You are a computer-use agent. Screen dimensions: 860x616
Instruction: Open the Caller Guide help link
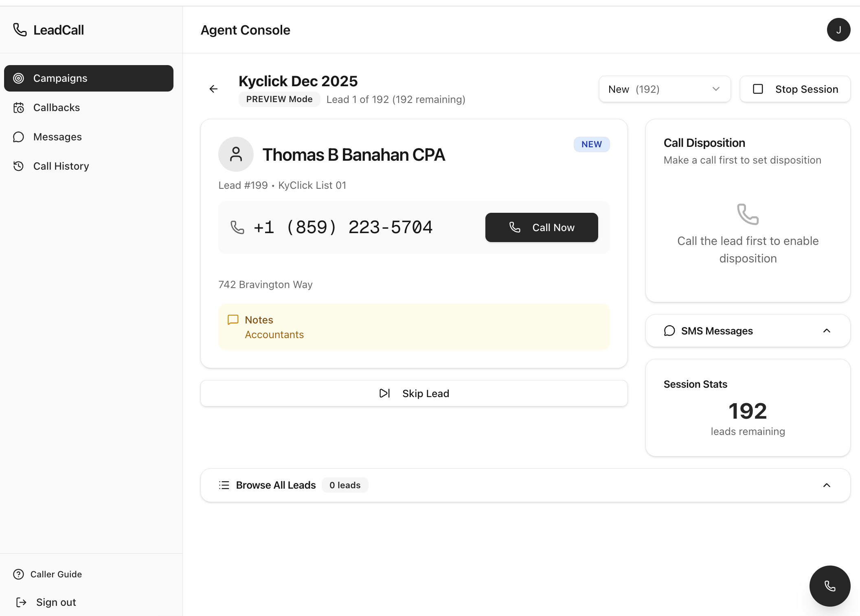(x=48, y=574)
